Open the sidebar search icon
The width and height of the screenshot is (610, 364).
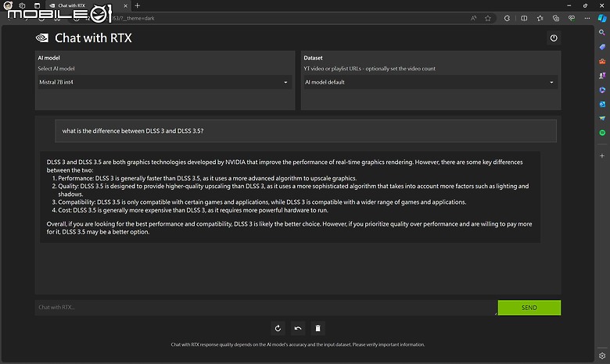(602, 33)
